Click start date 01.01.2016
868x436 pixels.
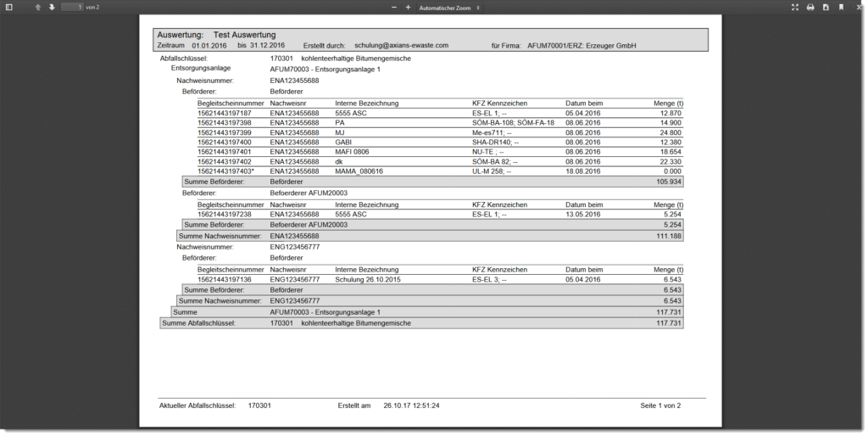pyautogui.click(x=209, y=46)
